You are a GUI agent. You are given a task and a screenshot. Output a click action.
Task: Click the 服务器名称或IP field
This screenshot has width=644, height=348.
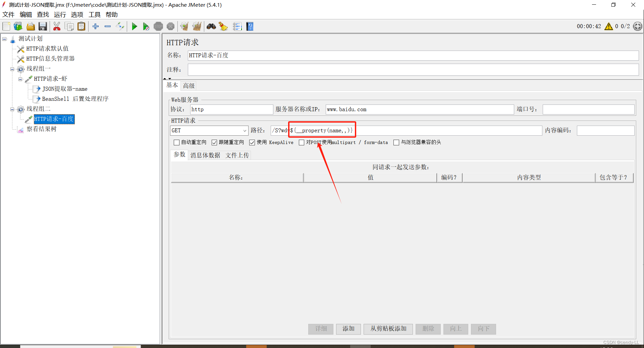(x=420, y=110)
